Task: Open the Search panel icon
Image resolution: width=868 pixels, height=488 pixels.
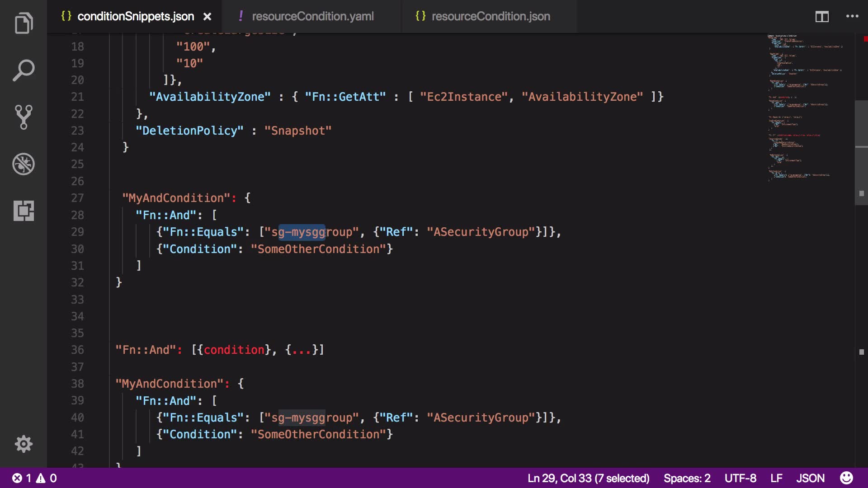Action: point(24,70)
